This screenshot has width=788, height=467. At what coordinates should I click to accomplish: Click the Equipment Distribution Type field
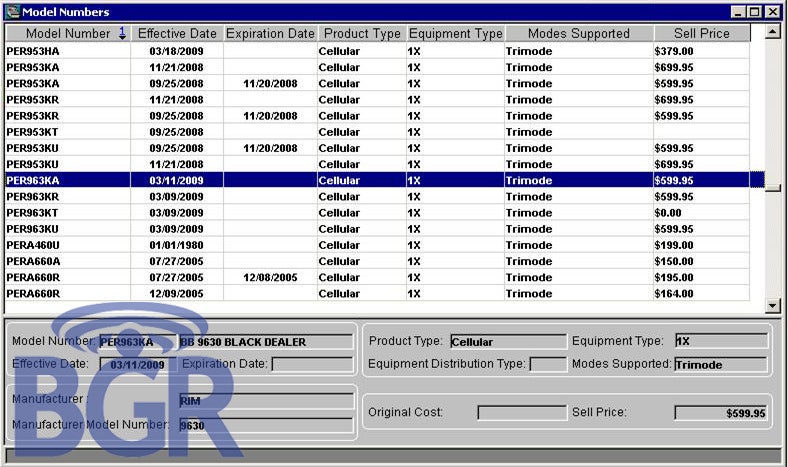[548, 364]
